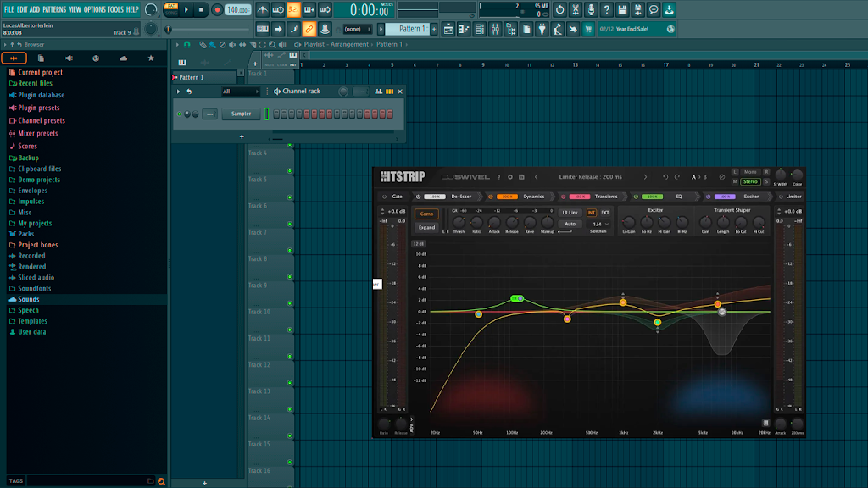The height and width of the screenshot is (488, 868).
Task: Stop playback
Action: tap(201, 9)
